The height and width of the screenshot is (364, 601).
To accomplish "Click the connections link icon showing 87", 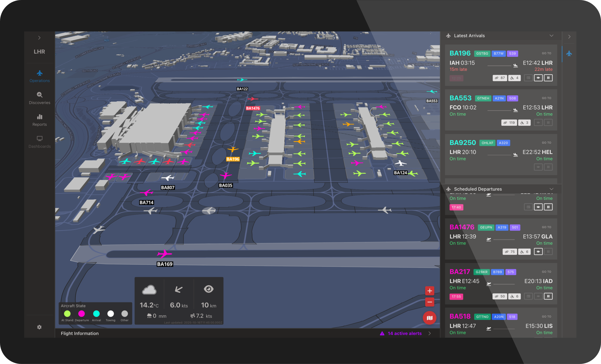I will click(500, 78).
